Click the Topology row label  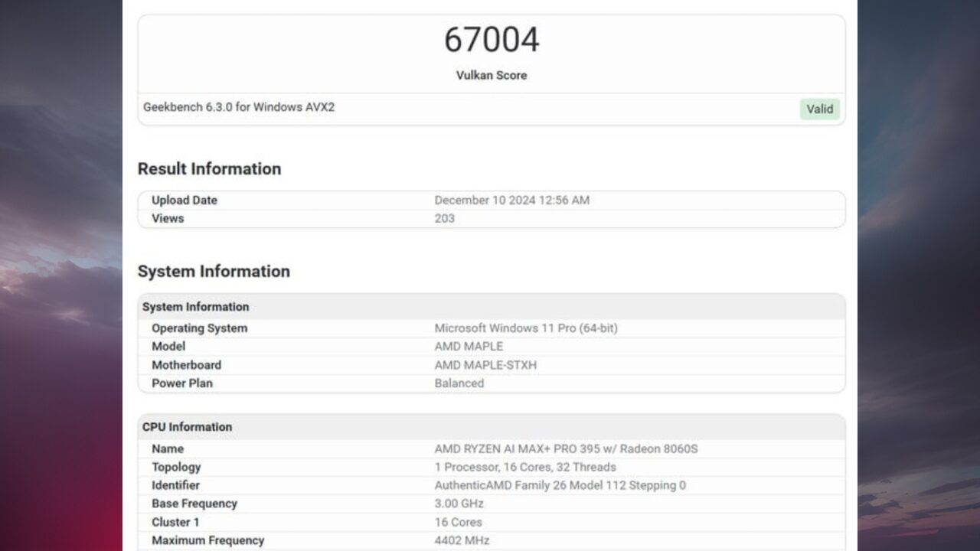pyautogui.click(x=176, y=467)
